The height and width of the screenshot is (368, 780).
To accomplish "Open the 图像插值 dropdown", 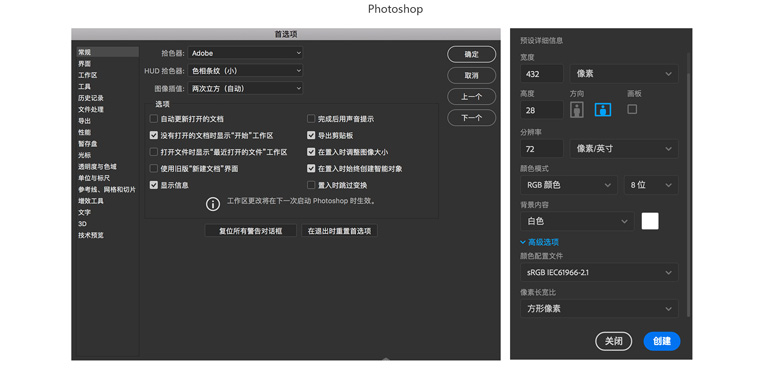I will point(245,89).
